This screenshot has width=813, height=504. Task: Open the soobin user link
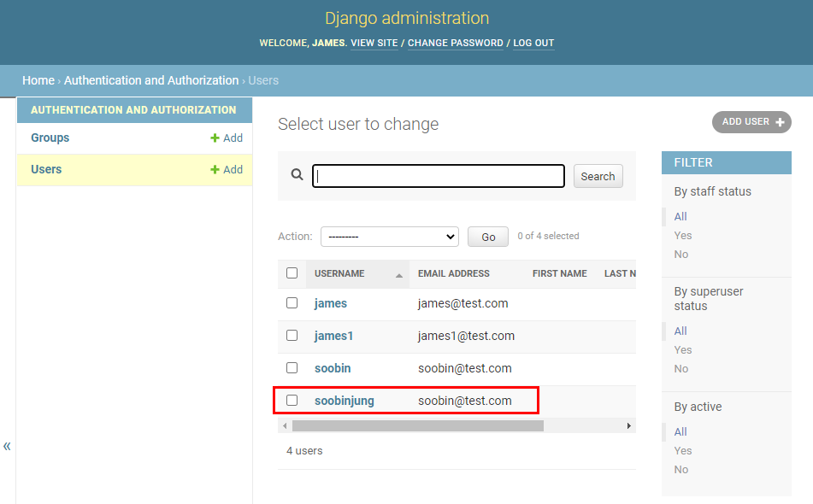[333, 368]
